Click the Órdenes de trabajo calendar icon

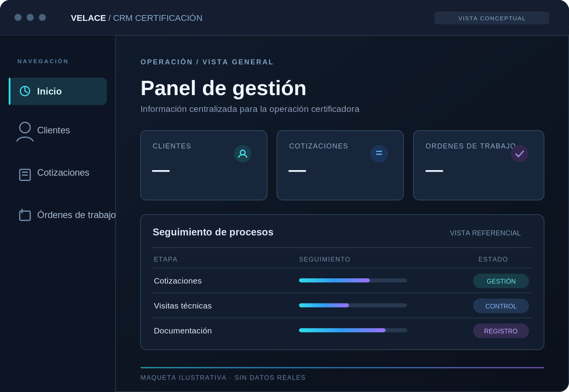[25, 215]
